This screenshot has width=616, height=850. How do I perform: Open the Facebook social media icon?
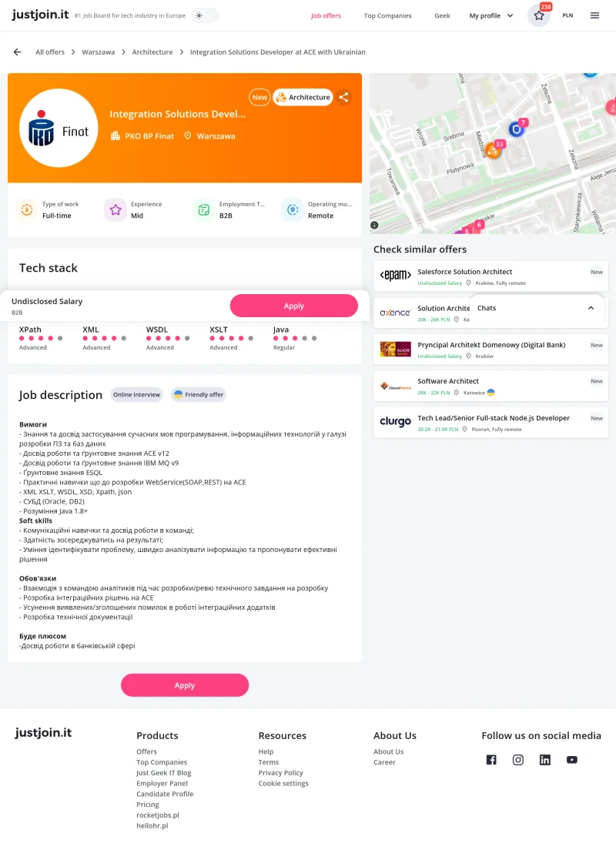coord(491,759)
